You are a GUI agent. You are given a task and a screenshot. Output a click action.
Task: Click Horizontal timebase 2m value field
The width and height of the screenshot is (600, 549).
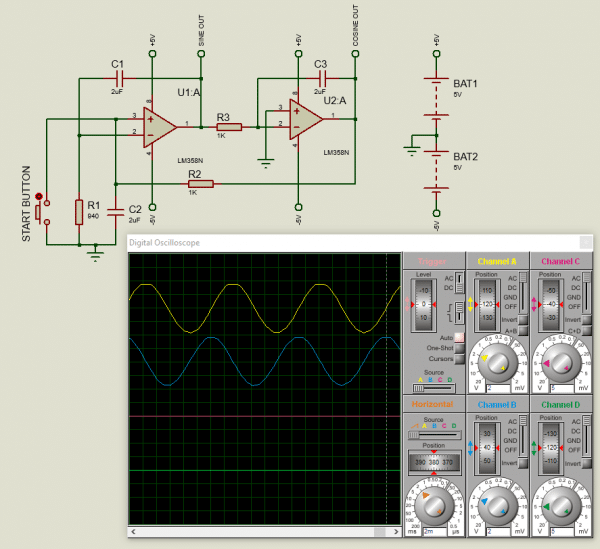click(434, 531)
